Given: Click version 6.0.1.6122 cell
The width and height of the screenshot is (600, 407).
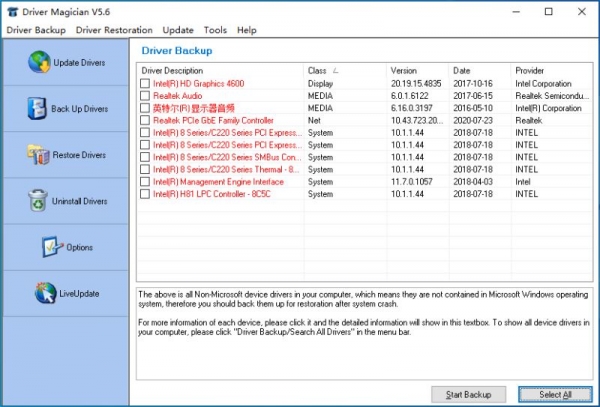Looking at the screenshot, I should 409,96.
